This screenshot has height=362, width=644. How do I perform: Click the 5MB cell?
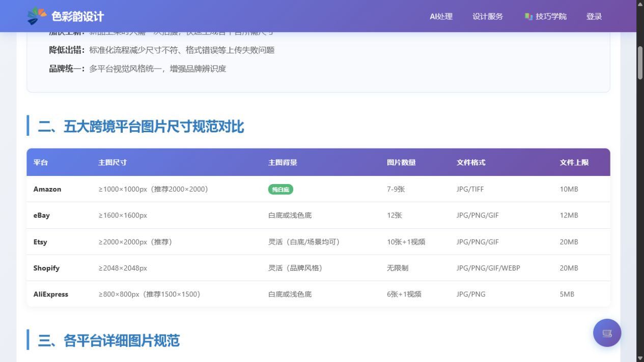[567, 294]
